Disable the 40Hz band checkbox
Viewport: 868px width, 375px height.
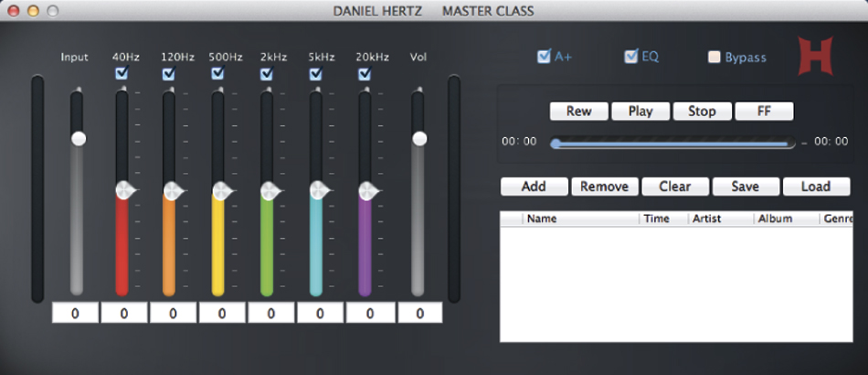122,74
